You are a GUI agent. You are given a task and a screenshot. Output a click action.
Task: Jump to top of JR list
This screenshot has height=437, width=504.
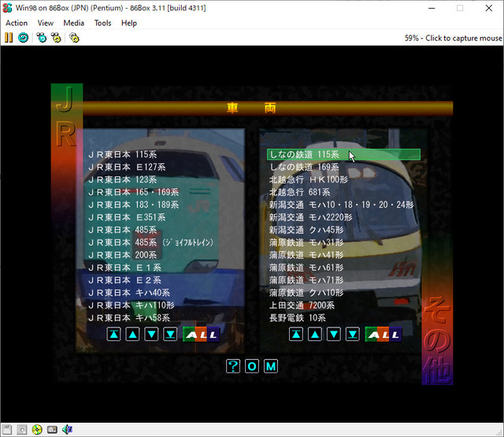point(113,335)
